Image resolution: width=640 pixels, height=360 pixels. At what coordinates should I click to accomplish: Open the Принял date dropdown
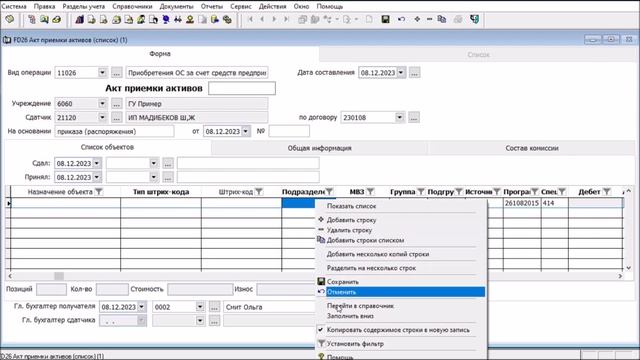pyautogui.click(x=97, y=177)
